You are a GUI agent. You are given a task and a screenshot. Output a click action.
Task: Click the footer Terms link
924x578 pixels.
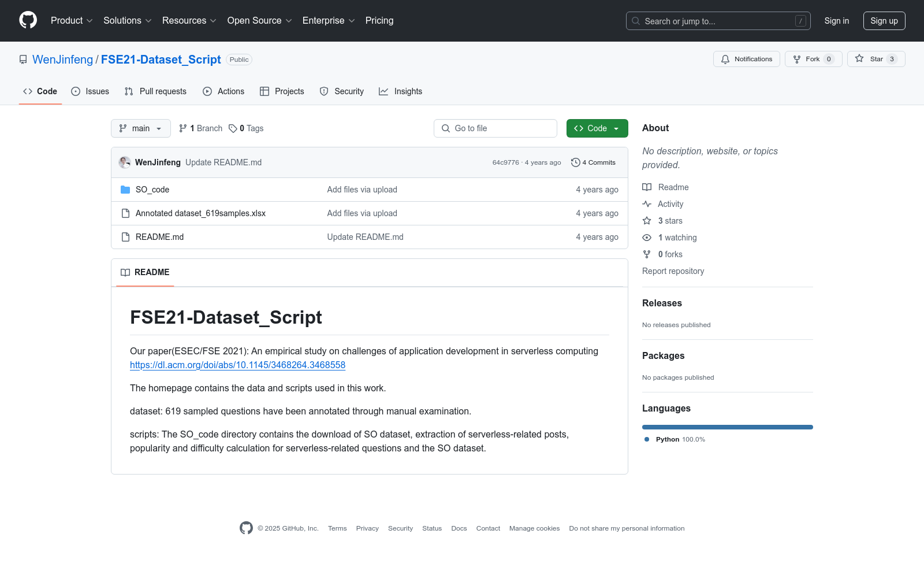coord(337,528)
